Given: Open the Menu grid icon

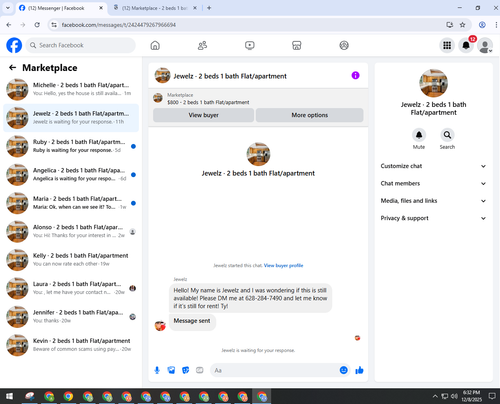Looking at the screenshot, I should 447,45.
